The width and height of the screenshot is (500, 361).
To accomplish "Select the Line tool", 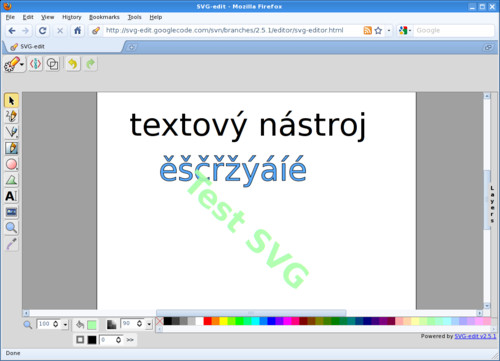I will point(11,132).
